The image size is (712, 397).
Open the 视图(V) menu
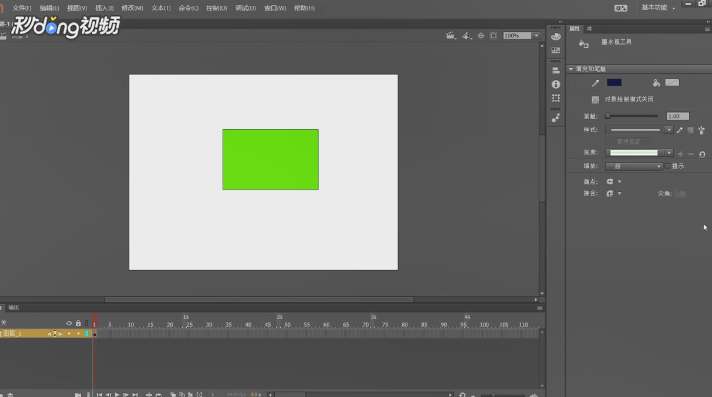(77, 8)
